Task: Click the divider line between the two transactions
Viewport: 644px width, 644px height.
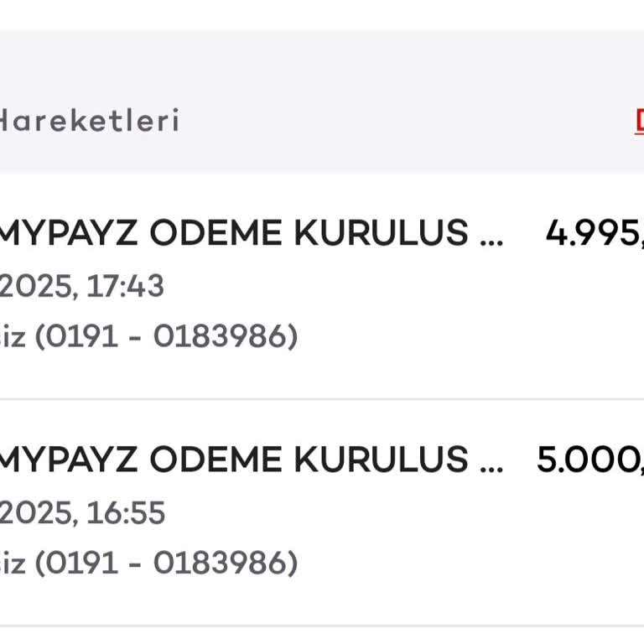Action: (x=322, y=399)
